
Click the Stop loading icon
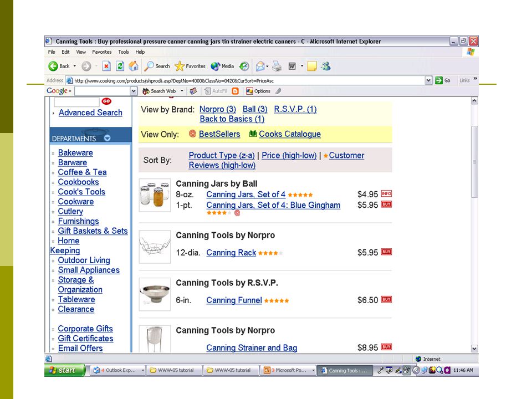pos(106,66)
